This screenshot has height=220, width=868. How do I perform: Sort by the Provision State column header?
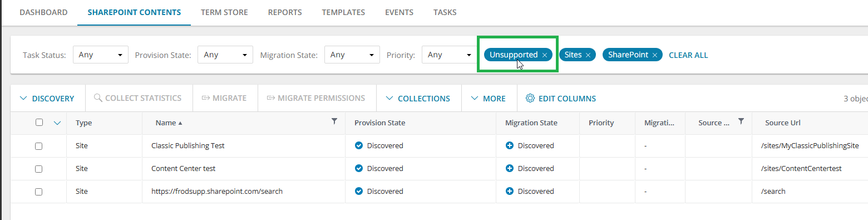tap(380, 123)
